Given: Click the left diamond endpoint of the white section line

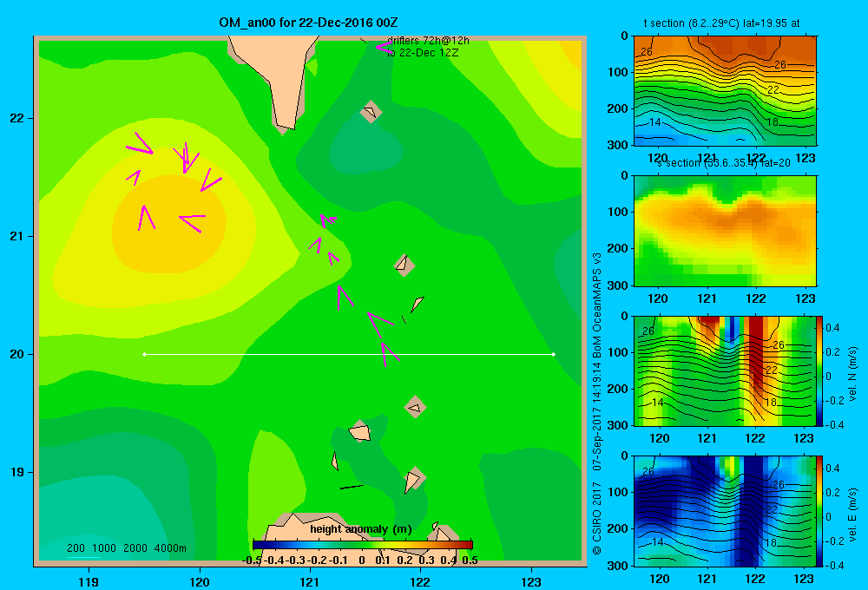Looking at the screenshot, I should [x=144, y=354].
